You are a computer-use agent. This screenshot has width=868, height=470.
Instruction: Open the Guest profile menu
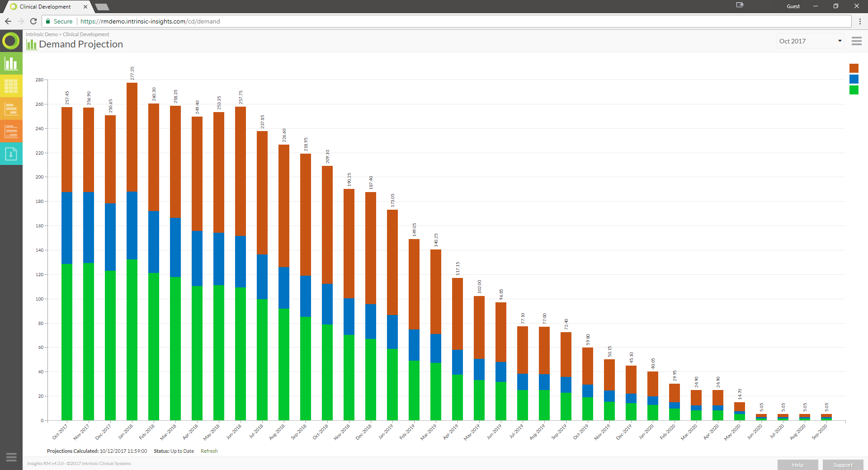793,6
